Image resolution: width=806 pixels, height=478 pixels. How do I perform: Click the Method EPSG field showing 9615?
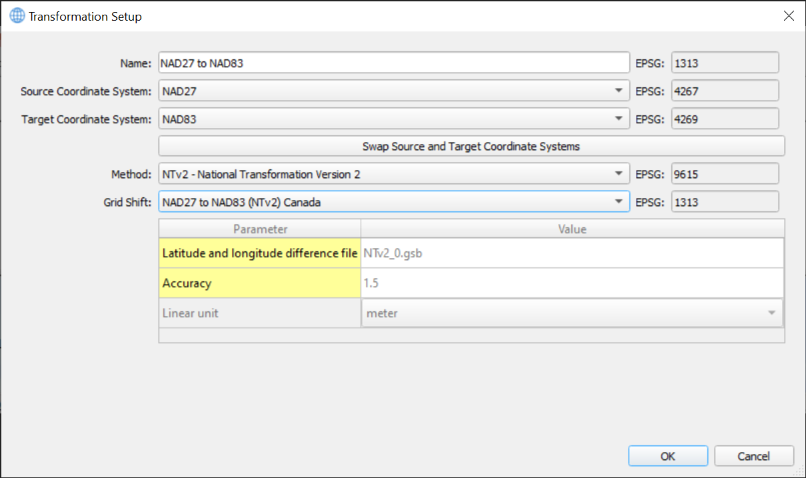725,174
